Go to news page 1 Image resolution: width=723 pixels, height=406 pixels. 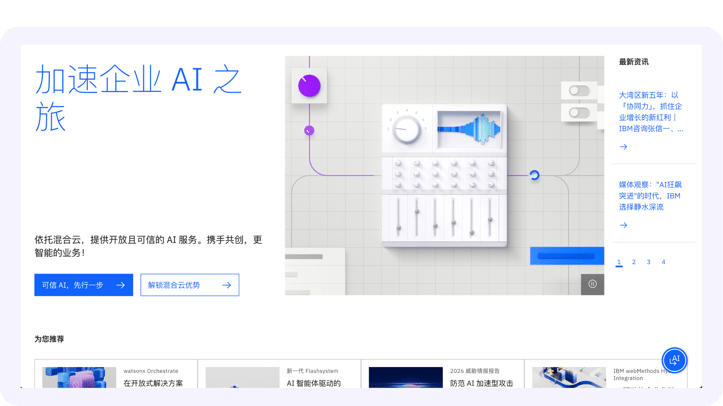pos(619,262)
